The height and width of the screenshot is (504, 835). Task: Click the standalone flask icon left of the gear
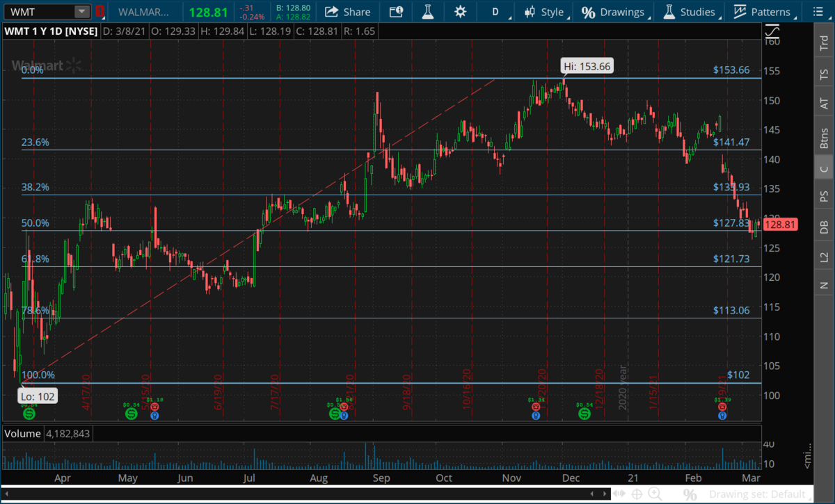coord(427,12)
